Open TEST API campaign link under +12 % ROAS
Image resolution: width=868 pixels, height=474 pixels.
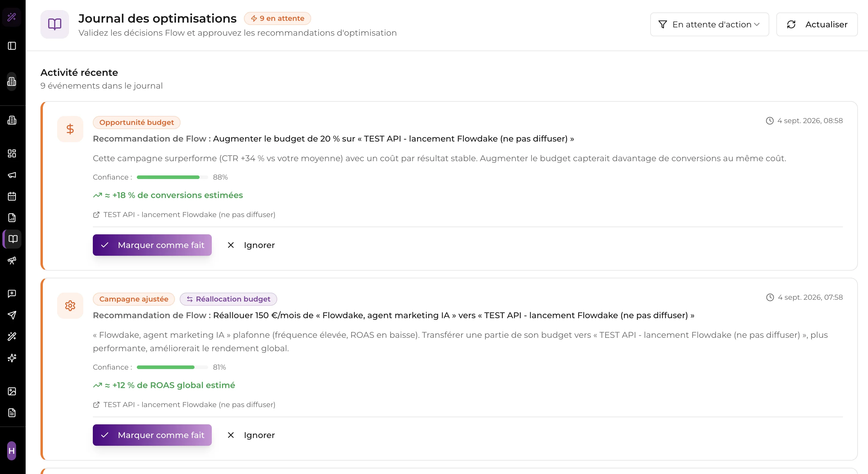click(x=184, y=405)
